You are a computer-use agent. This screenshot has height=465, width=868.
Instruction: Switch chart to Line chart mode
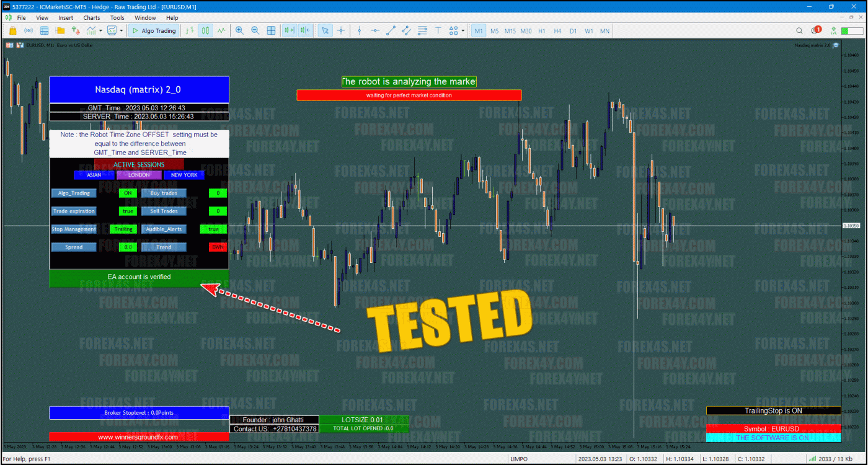(220, 30)
